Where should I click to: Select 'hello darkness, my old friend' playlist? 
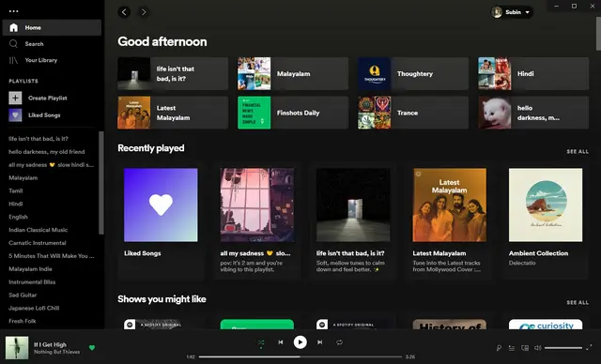[47, 152]
